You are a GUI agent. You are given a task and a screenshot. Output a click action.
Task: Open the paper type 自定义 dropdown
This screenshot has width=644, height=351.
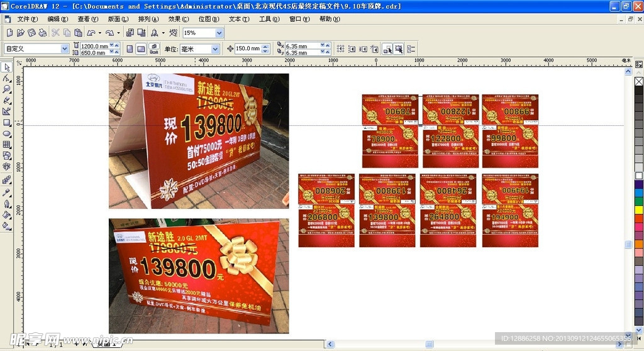click(65, 48)
